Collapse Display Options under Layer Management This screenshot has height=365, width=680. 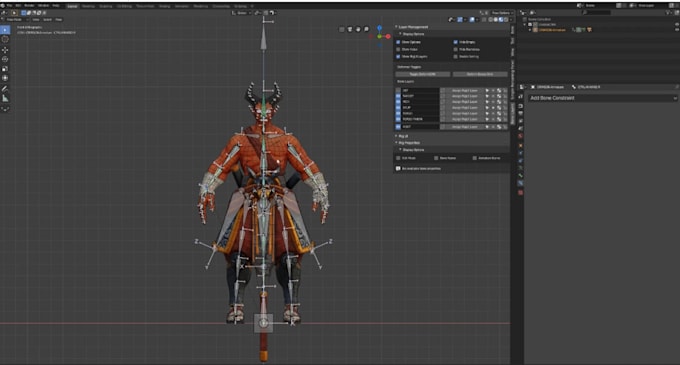tap(400, 34)
